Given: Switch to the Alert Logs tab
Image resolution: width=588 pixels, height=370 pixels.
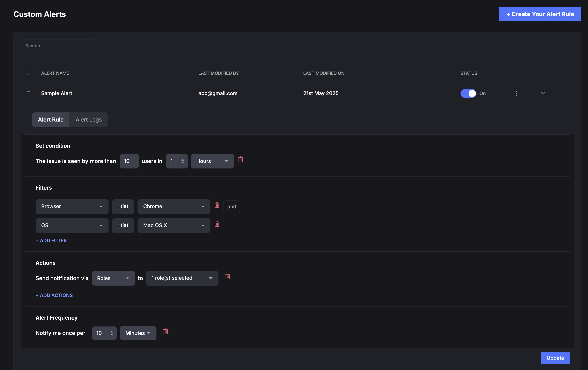Looking at the screenshot, I should point(88,120).
